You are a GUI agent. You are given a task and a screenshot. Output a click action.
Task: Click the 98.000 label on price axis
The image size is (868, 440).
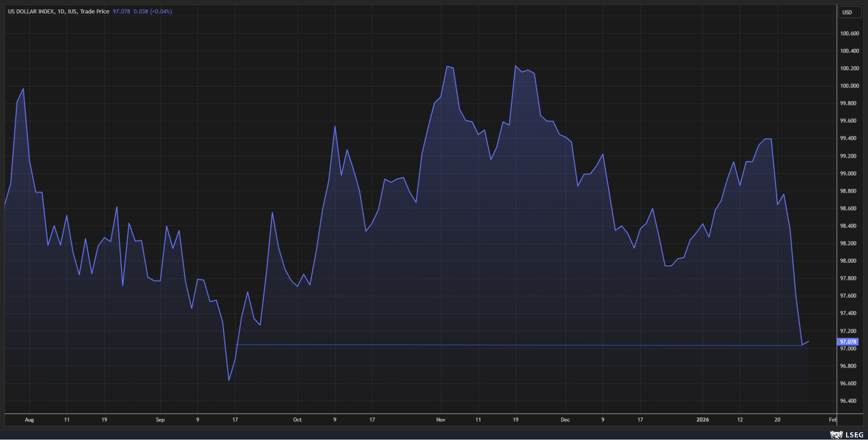coord(848,261)
